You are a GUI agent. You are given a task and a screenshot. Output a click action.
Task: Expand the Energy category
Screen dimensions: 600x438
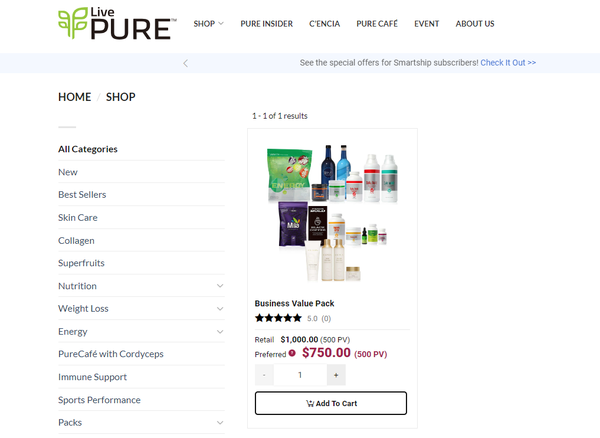click(x=220, y=332)
